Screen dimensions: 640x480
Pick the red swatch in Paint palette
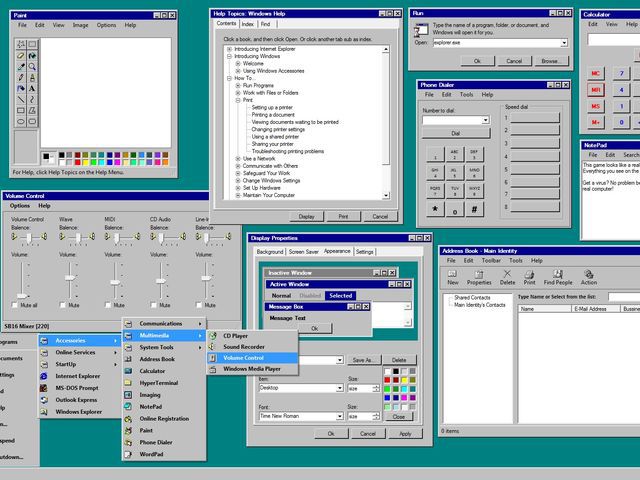click(x=78, y=162)
